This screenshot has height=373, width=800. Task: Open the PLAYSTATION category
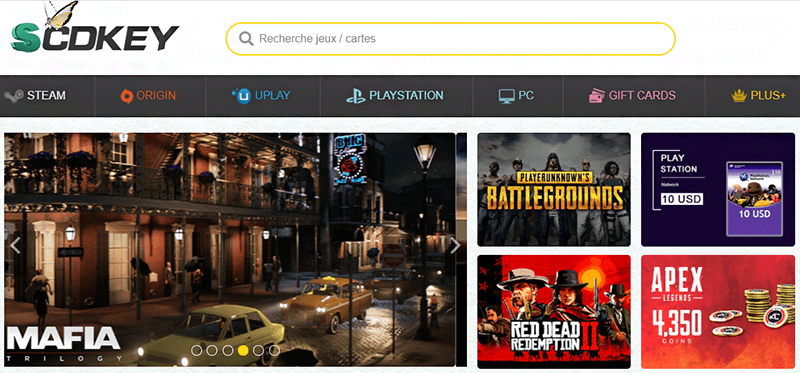(406, 95)
